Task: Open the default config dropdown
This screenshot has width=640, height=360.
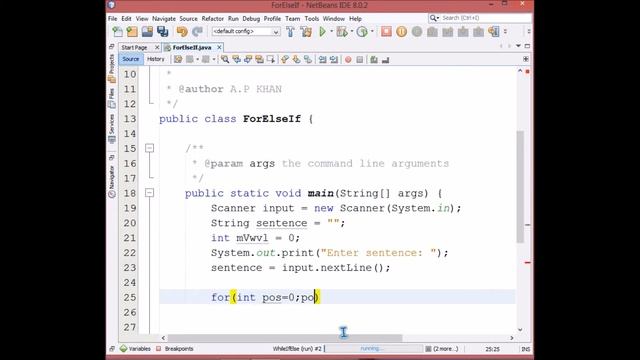Action: (246, 31)
